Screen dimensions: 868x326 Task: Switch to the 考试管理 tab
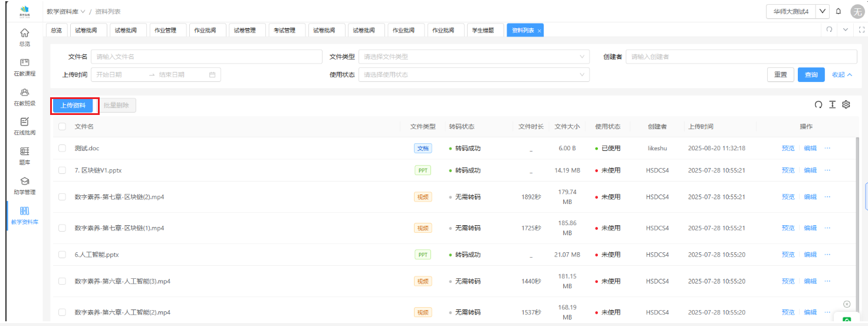284,30
